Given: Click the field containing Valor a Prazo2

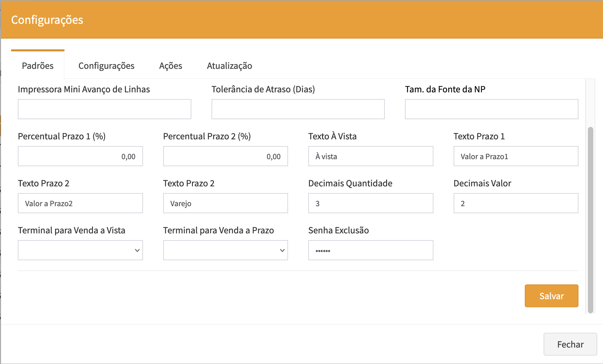Looking at the screenshot, I should click(80, 203).
